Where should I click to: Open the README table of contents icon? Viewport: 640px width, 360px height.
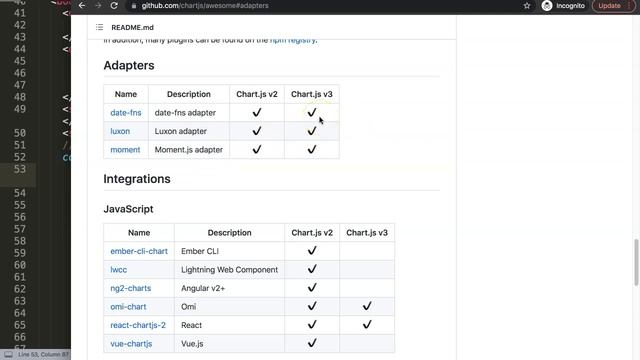click(x=99, y=27)
